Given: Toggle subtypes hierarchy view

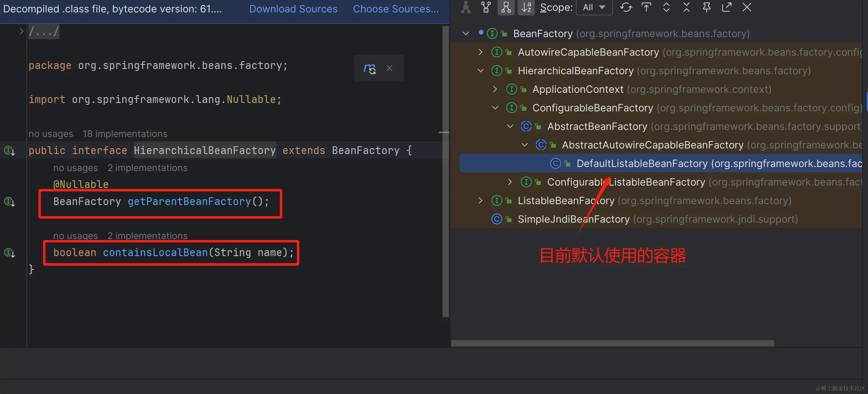Looking at the screenshot, I should (x=506, y=7).
